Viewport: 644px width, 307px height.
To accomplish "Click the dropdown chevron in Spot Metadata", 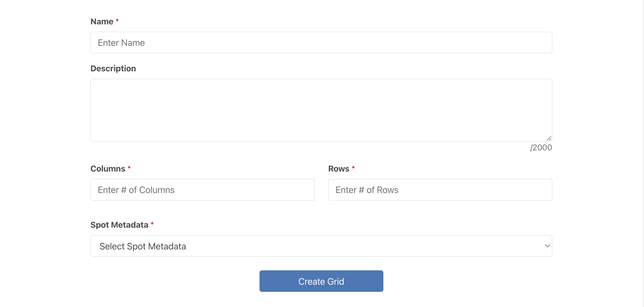I will tap(547, 246).
